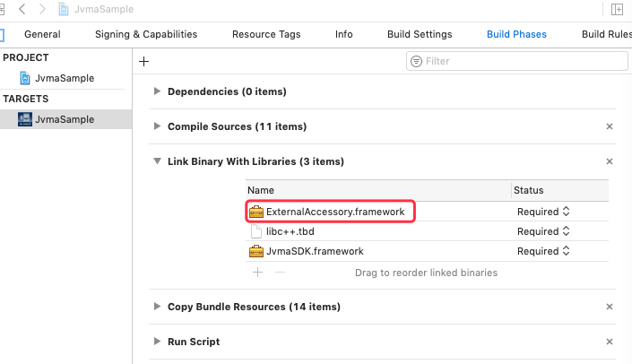Click the plus button under libraries list
Viewport: 632px width, 364px height.
point(257,272)
